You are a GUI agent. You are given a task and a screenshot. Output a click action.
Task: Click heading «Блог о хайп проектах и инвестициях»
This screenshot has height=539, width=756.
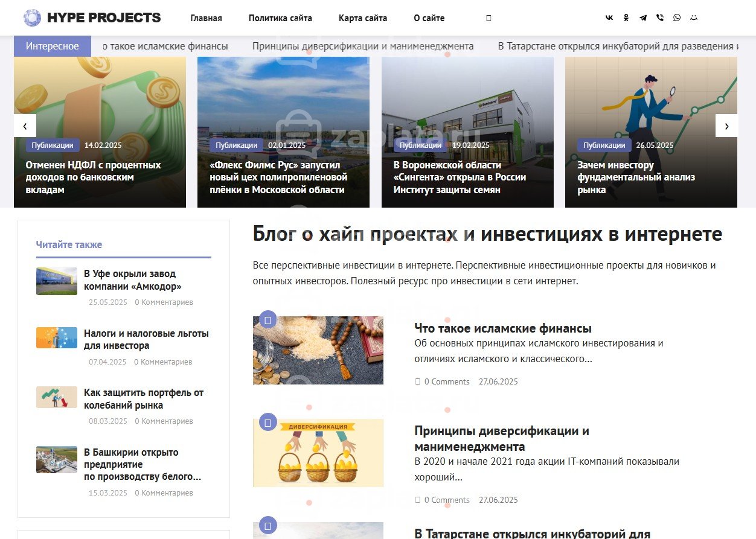tap(487, 234)
